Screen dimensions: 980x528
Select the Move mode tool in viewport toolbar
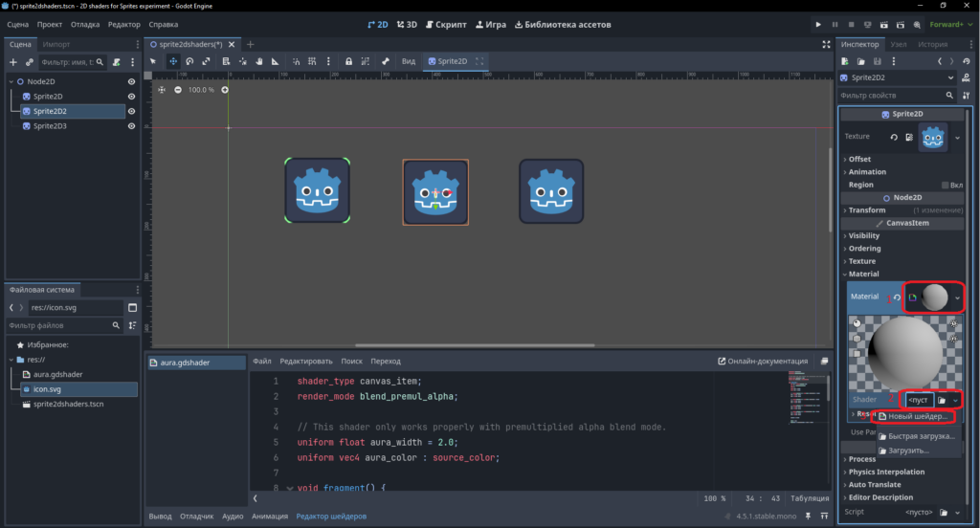tap(173, 61)
